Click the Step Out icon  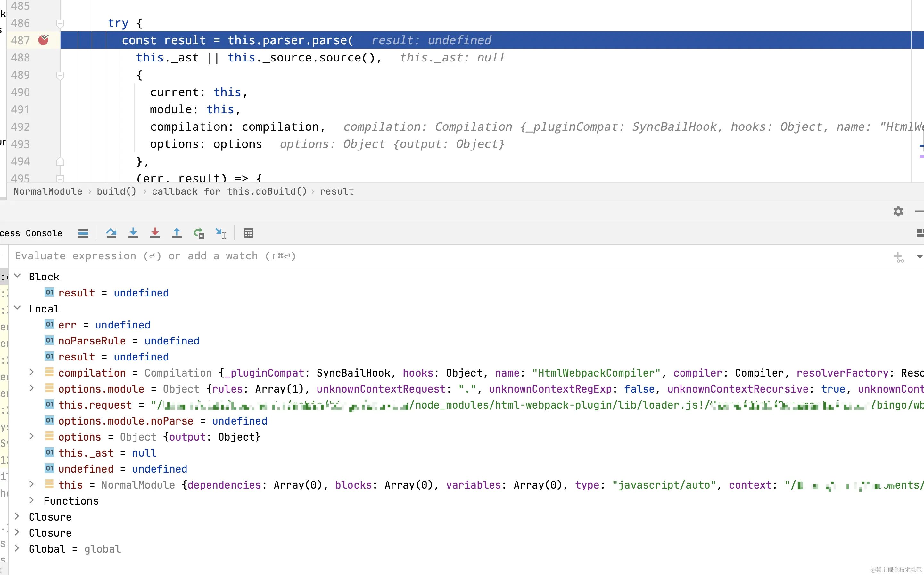(177, 233)
